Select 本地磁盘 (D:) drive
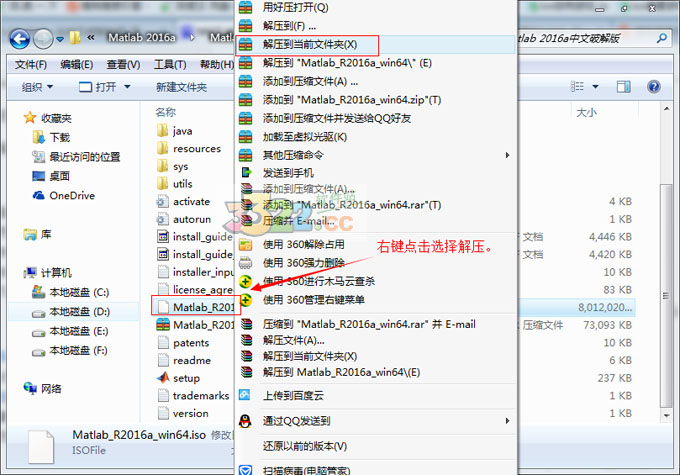This screenshot has height=475, width=680. coord(71,312)
